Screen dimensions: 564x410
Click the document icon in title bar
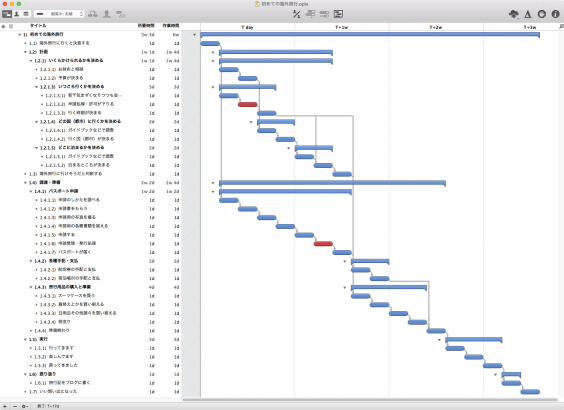click(x=257, y=4)
